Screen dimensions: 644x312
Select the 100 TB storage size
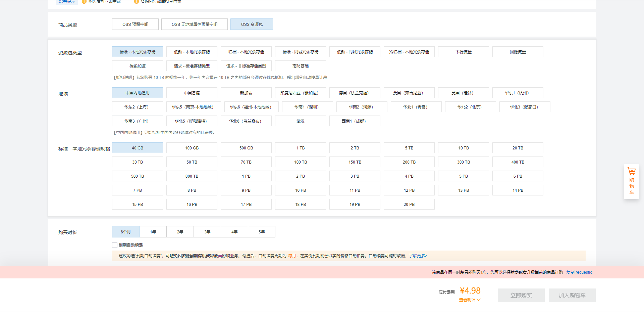click(x=301, y=162)
